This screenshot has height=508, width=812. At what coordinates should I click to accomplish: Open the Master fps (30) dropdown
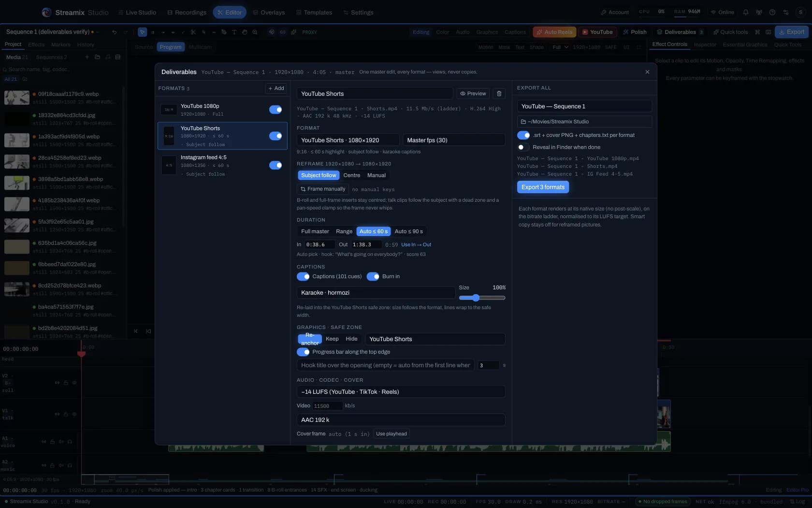click(454, 140)
